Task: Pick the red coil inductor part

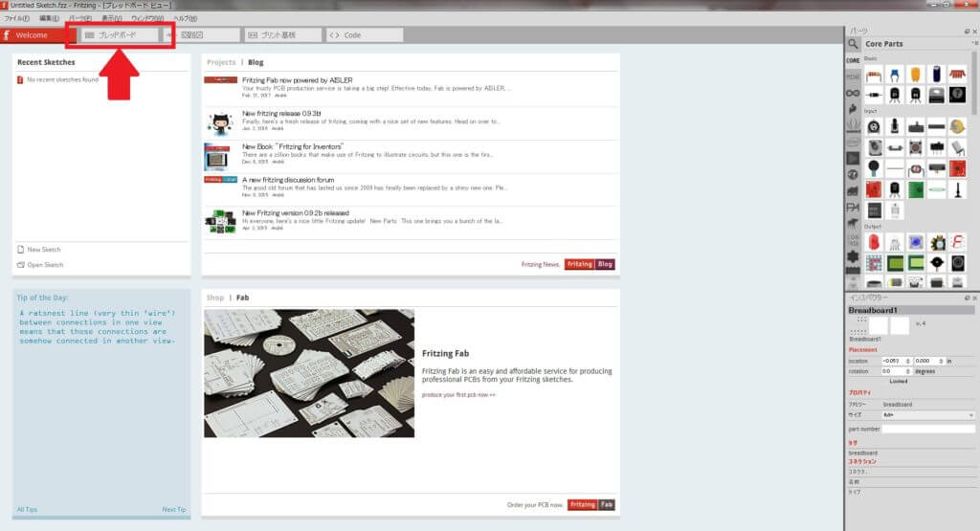Action: coord(957,75)
